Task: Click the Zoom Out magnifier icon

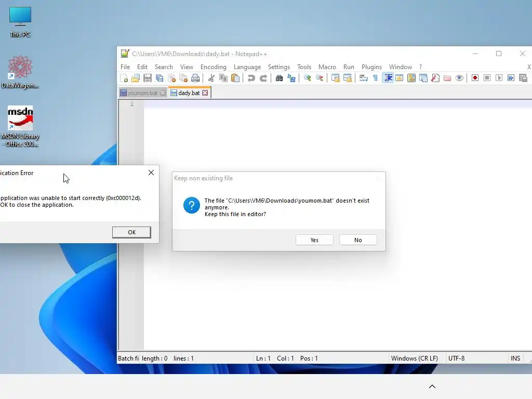Action: tap(320, 78)
